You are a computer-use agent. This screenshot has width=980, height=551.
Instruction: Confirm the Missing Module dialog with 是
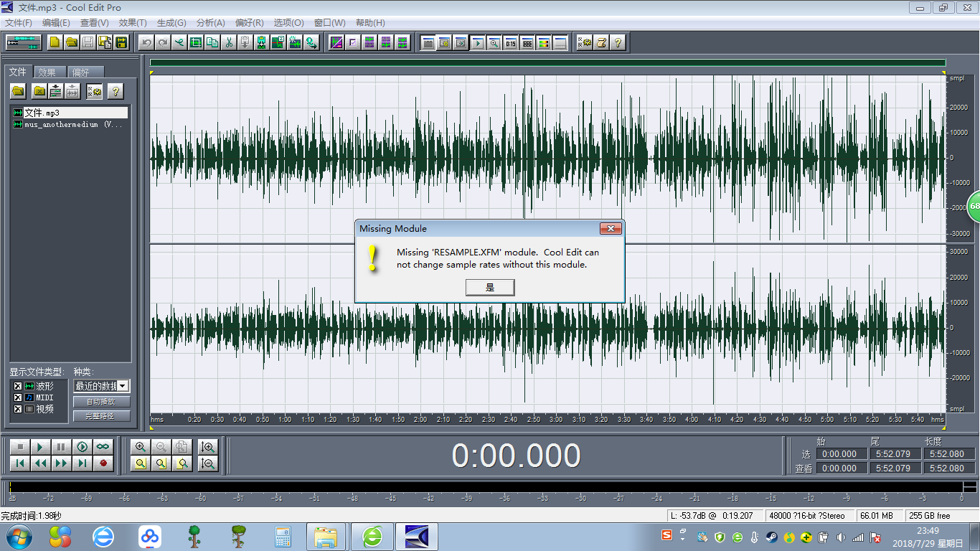point(490,287)
